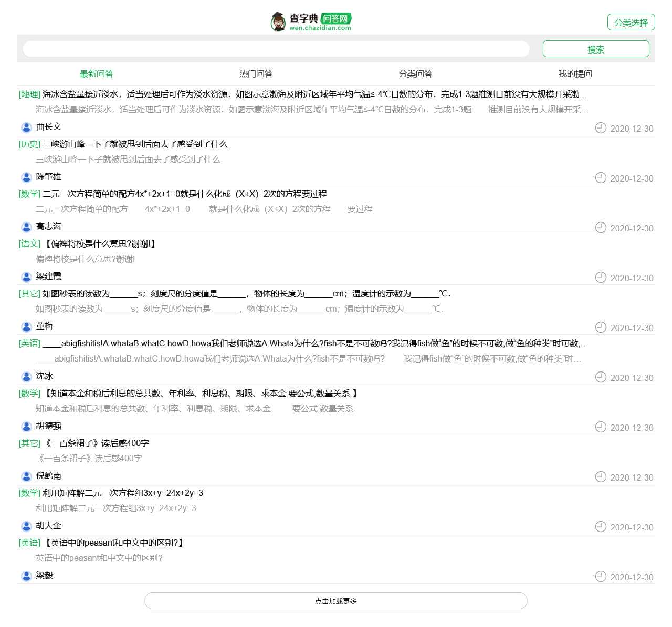
Task: Open question about 偏裨将校是什么意思
Action: tap(100, 244)
